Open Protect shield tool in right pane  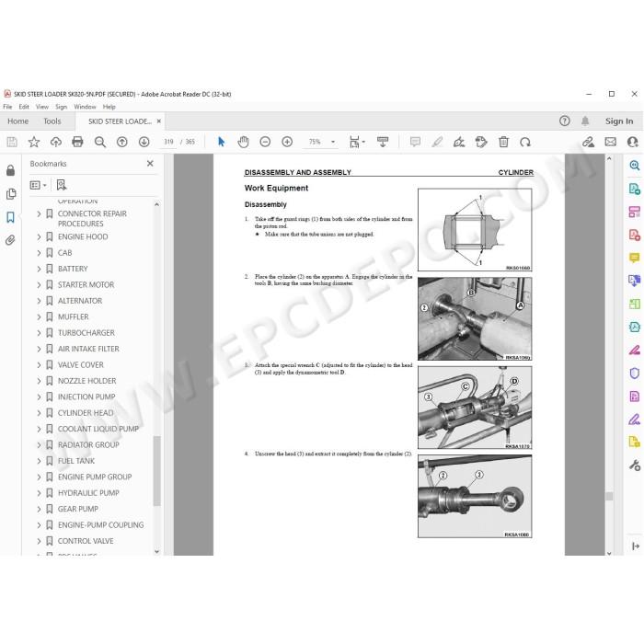[635, 374]
